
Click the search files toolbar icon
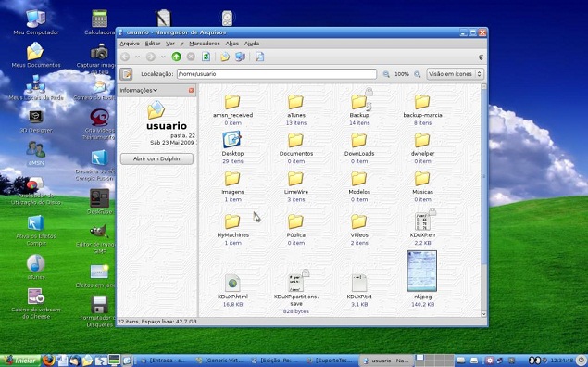click(259, 57)
